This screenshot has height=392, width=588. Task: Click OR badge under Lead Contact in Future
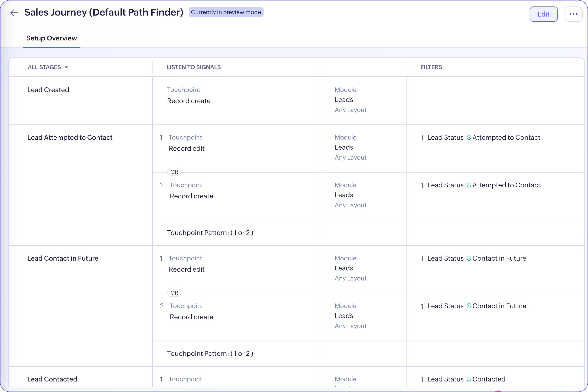point(174,293)
